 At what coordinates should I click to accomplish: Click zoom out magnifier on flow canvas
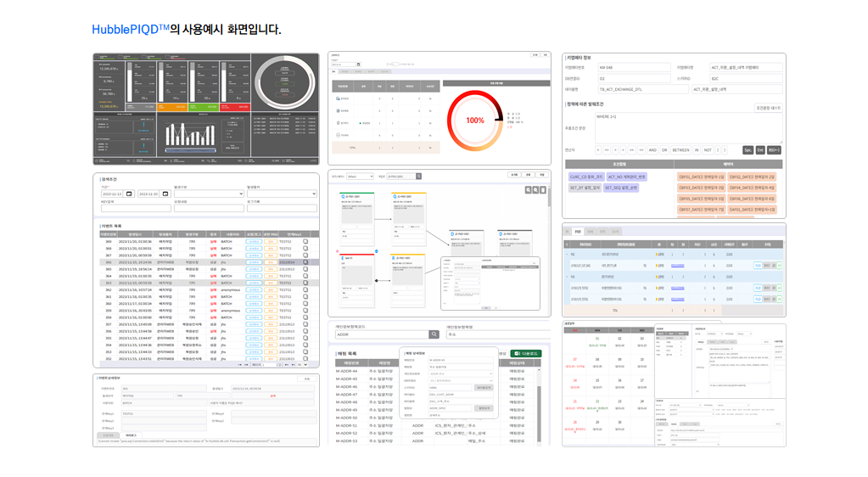(x=536, y=190)
